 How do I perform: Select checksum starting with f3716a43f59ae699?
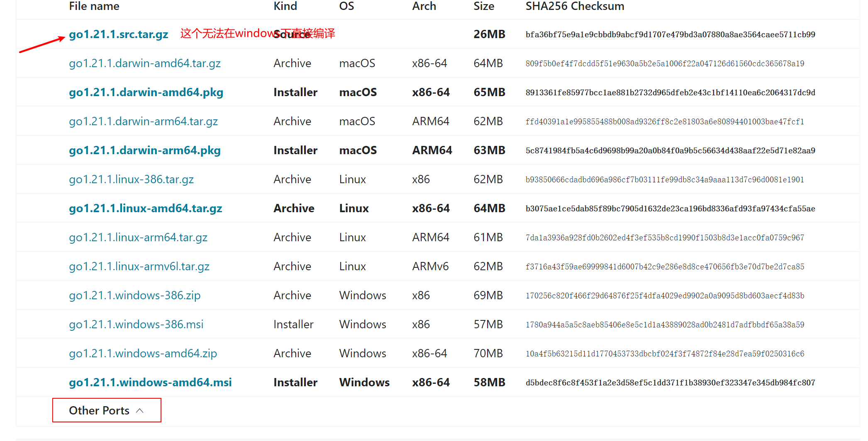[665, 267]
